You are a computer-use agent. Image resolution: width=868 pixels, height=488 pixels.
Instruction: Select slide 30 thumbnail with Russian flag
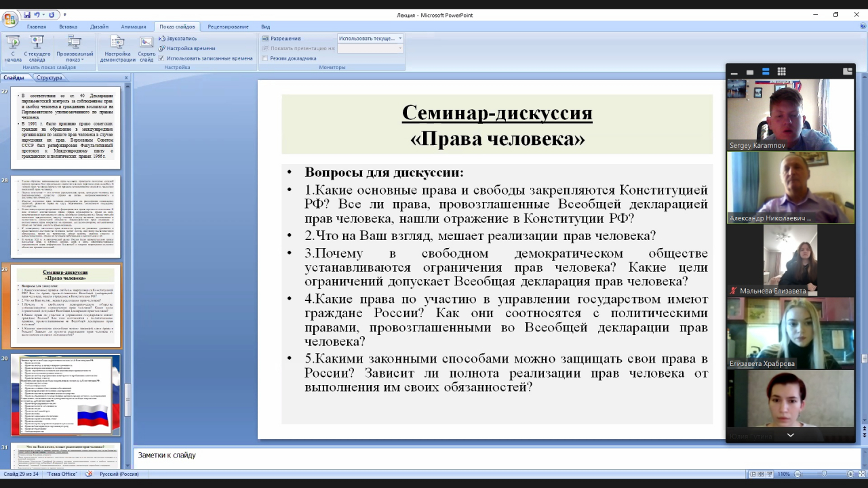pyautogui.click(x=65, y=395)
